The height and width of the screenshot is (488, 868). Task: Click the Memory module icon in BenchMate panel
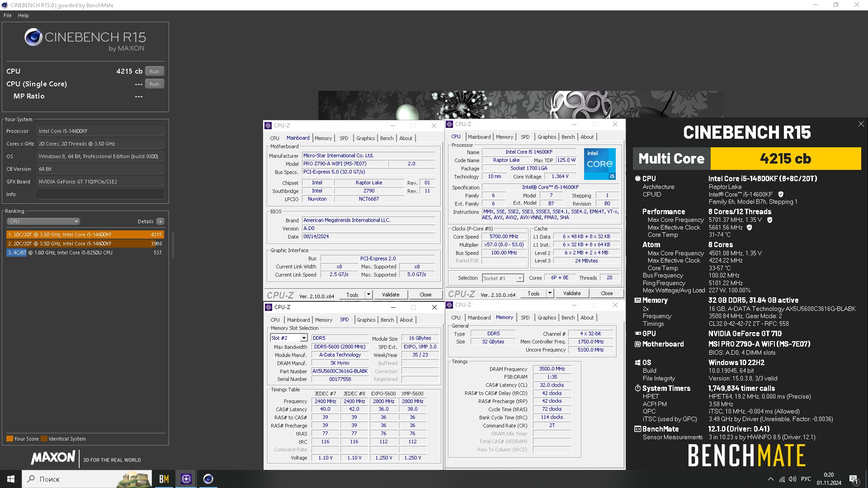point(638,300)
